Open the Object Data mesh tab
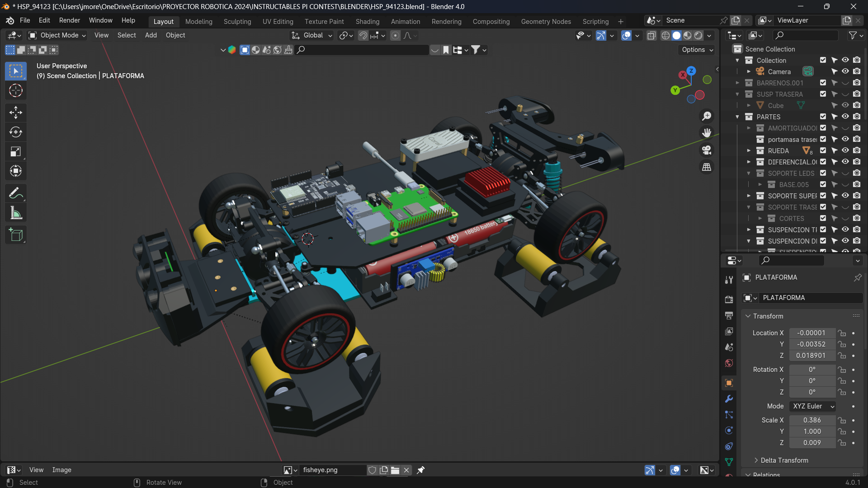 pos(729,462)
